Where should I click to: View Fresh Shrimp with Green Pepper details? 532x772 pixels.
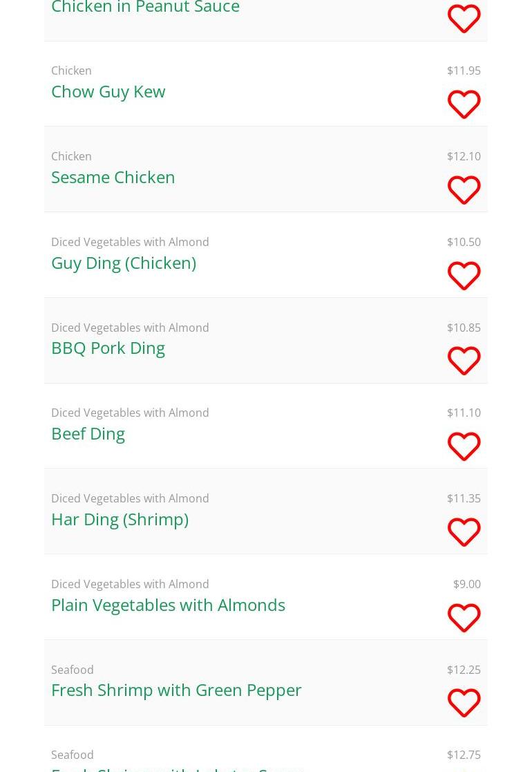tap(176, 690)
